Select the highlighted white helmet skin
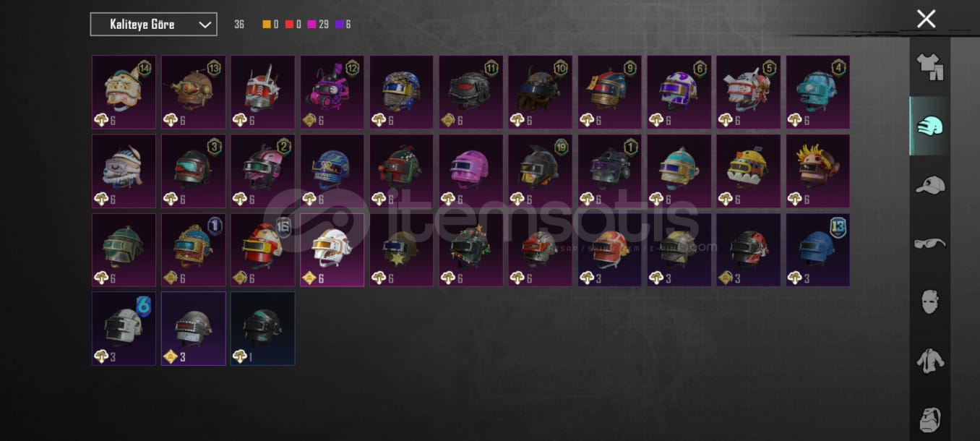This screenshot has height=441, width=980. click(x=332, y=249)
